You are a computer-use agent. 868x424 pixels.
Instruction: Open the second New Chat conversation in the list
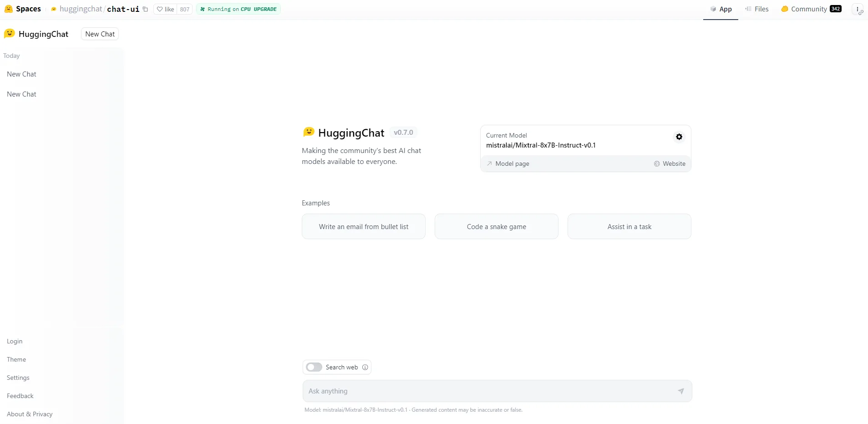coord(21,94)
